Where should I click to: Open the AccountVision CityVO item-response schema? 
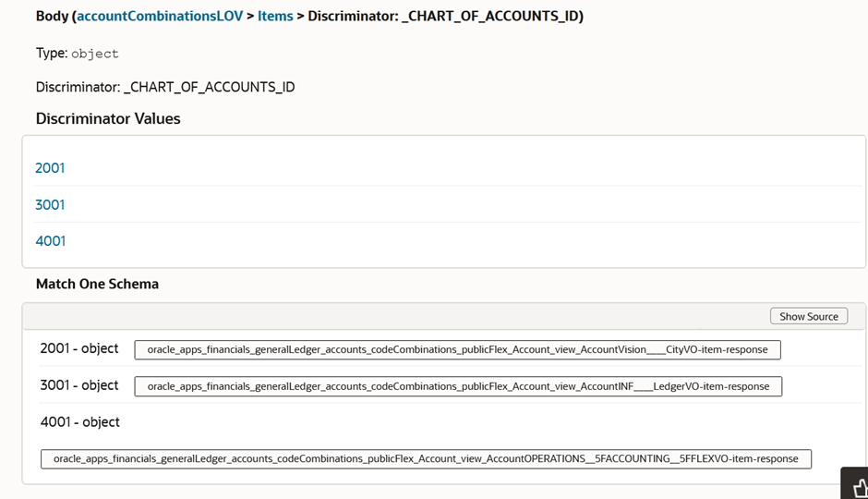(x=457, y=349)
